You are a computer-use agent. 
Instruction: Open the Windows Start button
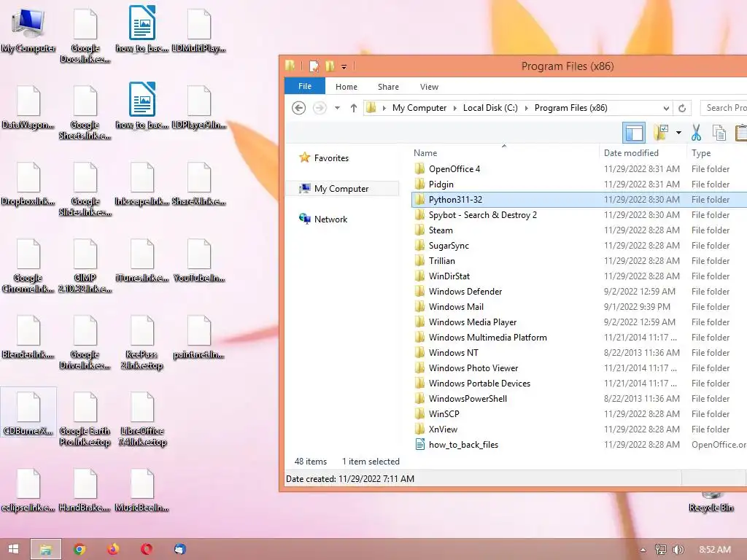coord(13,549)
